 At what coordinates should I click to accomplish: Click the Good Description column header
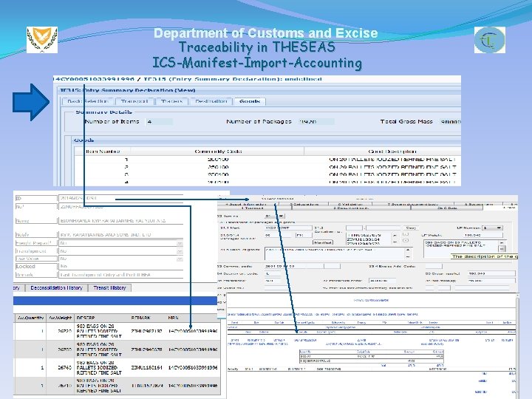tap(383, 151)
